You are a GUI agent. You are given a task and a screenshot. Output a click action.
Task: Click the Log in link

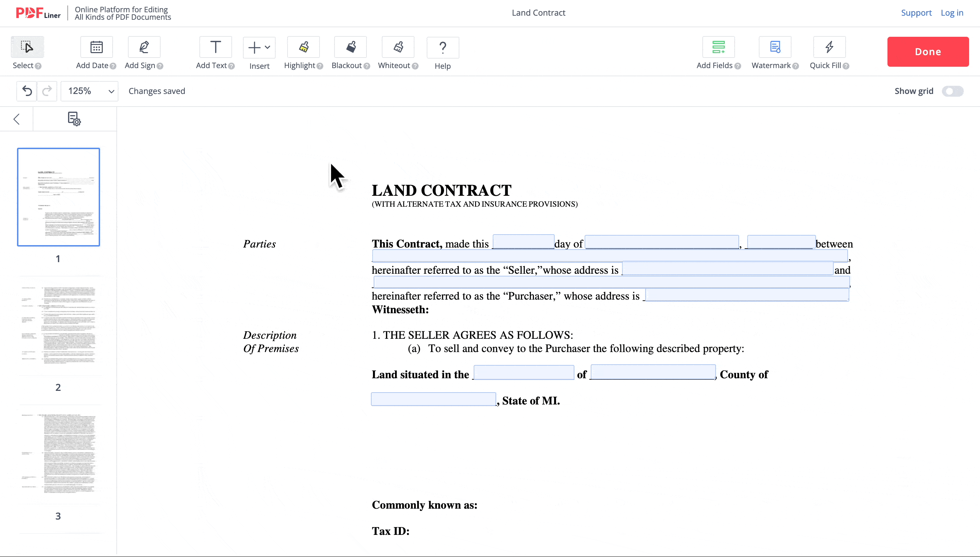coord(952,13)
